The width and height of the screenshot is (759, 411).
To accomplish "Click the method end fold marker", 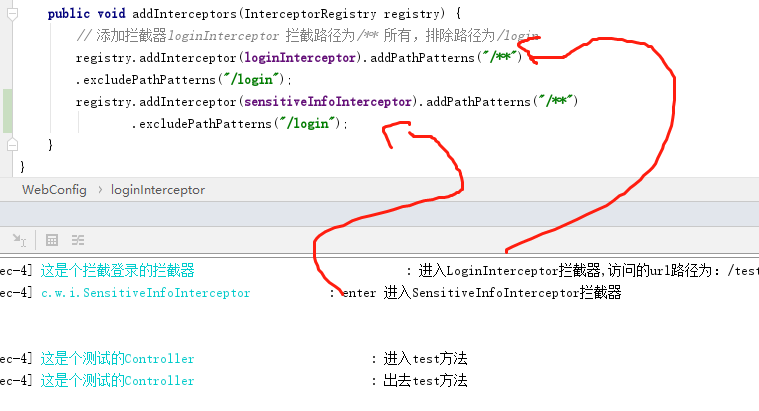I will pyautogui.click(x=13, y=144).
